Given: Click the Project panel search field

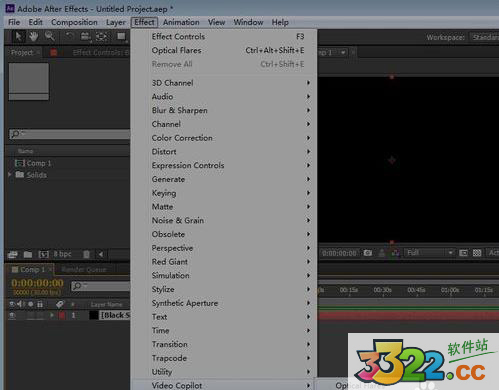Looking at the screenshot, I should pyautogui.click(x=70, y=134).
